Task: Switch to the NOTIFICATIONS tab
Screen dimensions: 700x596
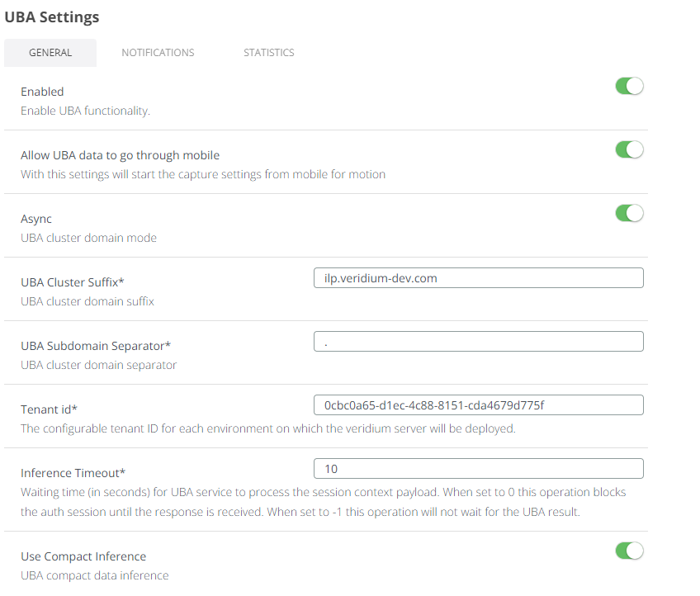Action: (158, 52)
